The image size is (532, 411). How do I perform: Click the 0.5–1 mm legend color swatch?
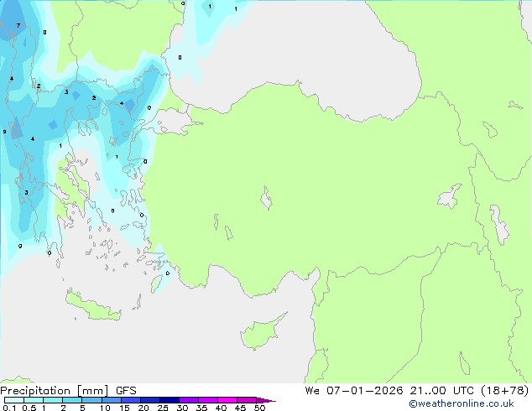34,400
